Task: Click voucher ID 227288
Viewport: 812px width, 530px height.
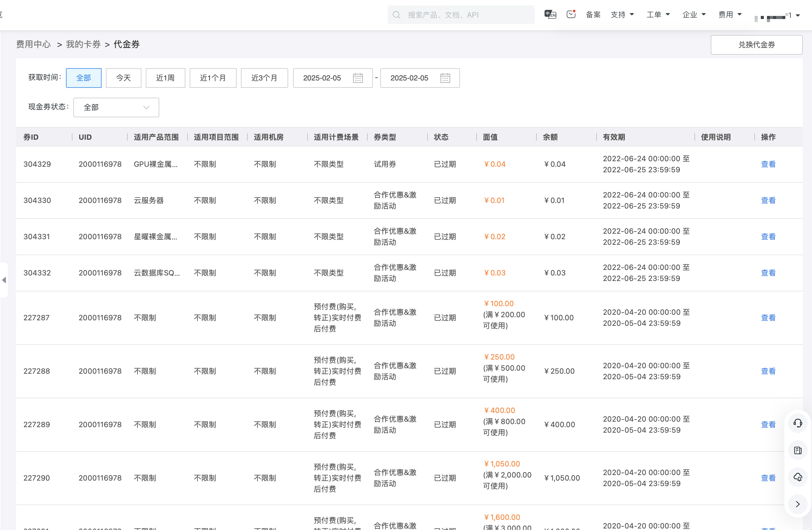Action: click(37, 371)
